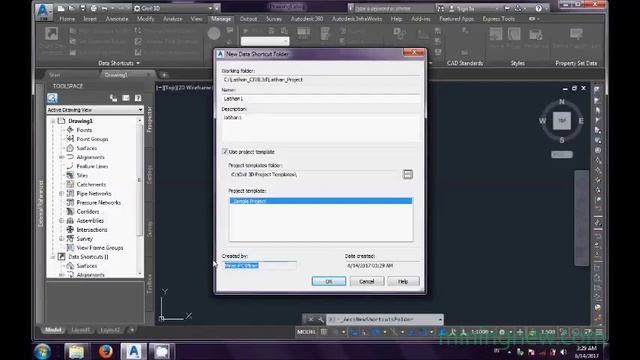The image size is (640, 360).
Task: Select the Intersections node icon
Action: (70, 229)
